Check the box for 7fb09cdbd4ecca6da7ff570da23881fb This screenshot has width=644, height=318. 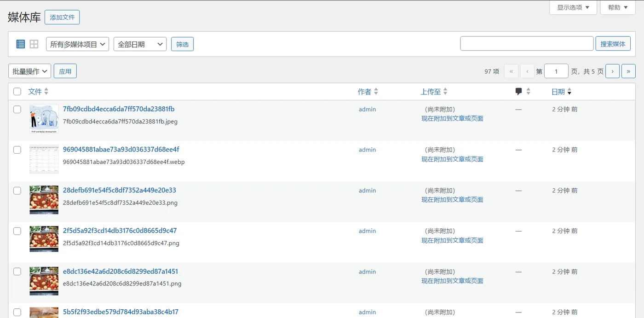pos(17,110)
